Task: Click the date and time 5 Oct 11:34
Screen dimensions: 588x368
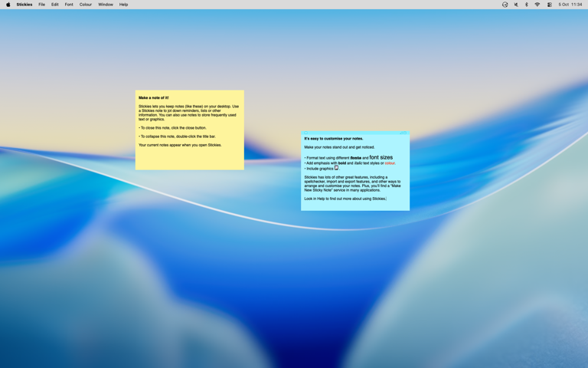Action: (570, 5)
